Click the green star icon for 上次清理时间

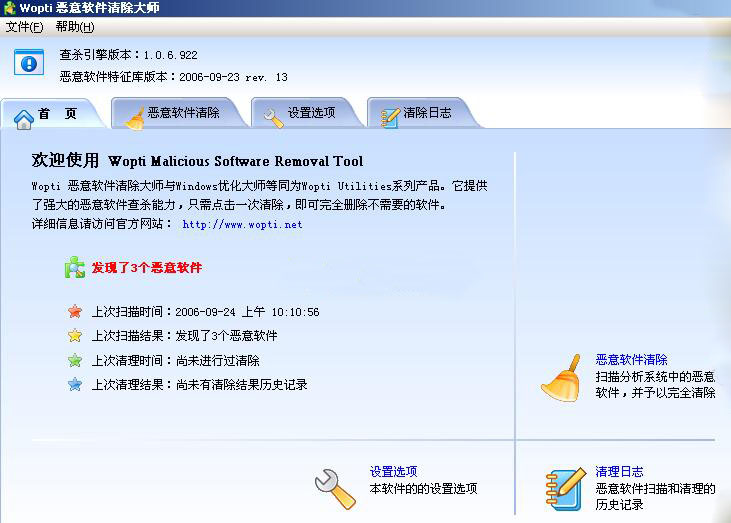tap(75, 360)
